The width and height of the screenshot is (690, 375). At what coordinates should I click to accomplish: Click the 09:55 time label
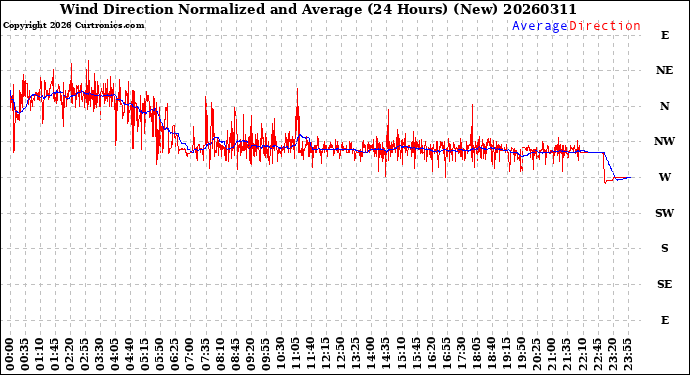pos(265,354)
